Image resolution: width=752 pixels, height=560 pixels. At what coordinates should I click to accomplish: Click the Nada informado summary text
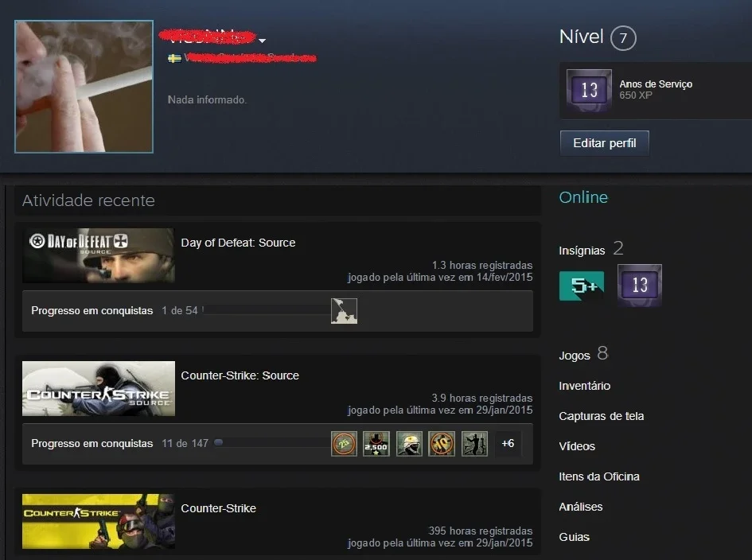[207, 99]
